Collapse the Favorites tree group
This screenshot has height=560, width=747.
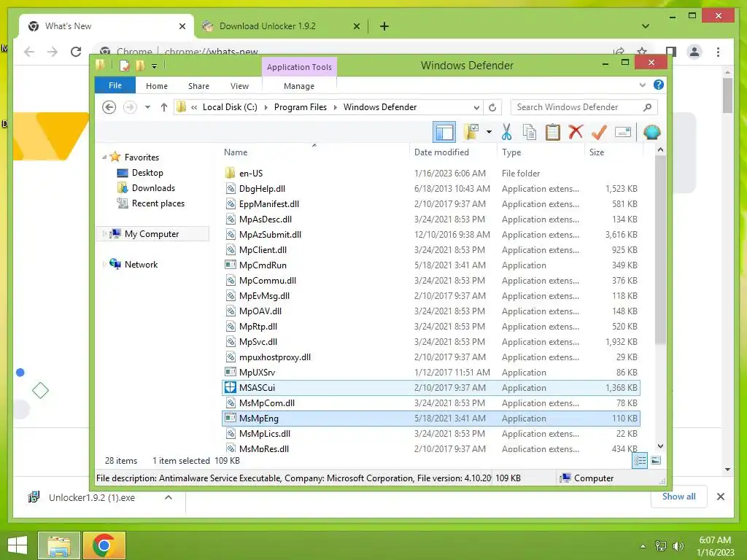click(104, 157)
